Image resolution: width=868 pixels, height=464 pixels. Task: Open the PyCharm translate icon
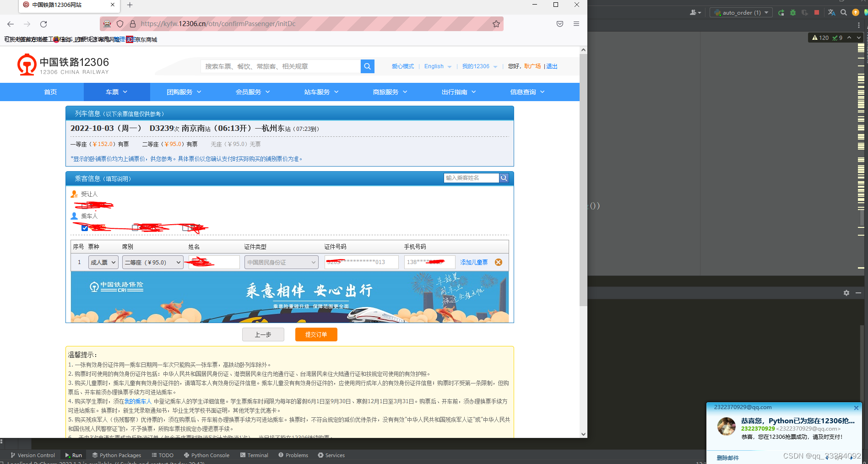pos(832,13)
